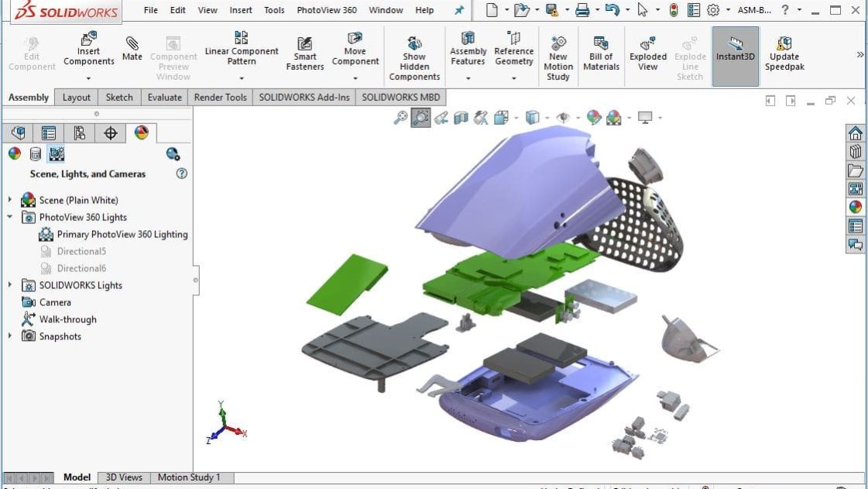This screenshot has height=489, width=868.
Task: Click Zoom to Area magnifier icon
Action: click(420, 118)
